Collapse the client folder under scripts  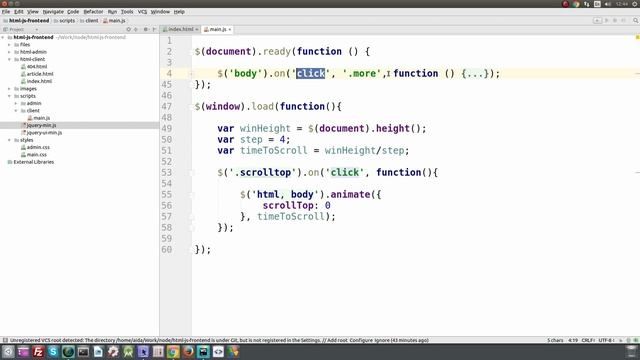pos(16,111)
